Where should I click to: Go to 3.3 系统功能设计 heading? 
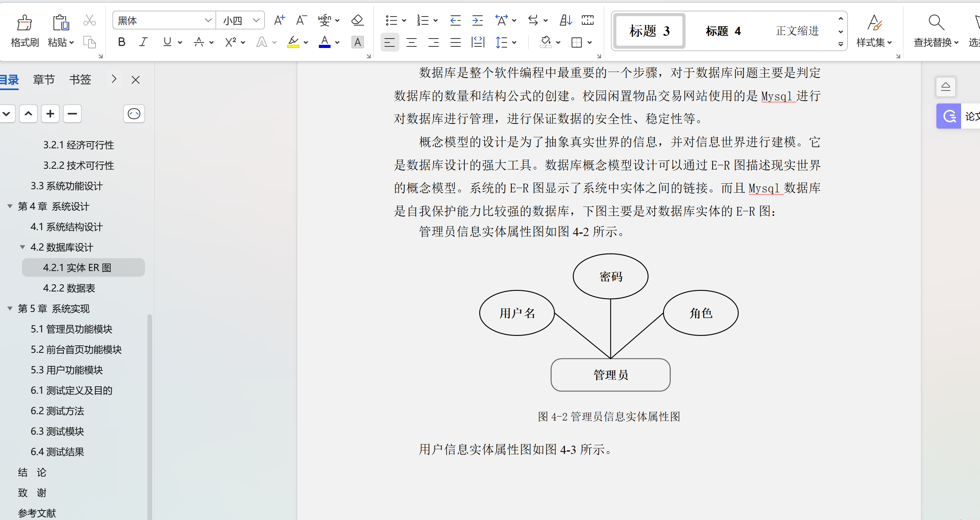click(66, 186)
